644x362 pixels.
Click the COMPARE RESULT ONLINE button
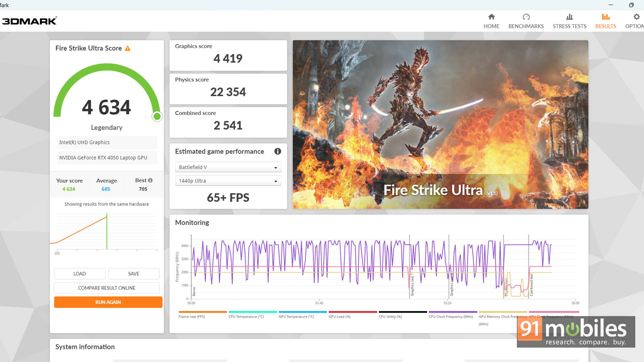[x=107, y=288]
